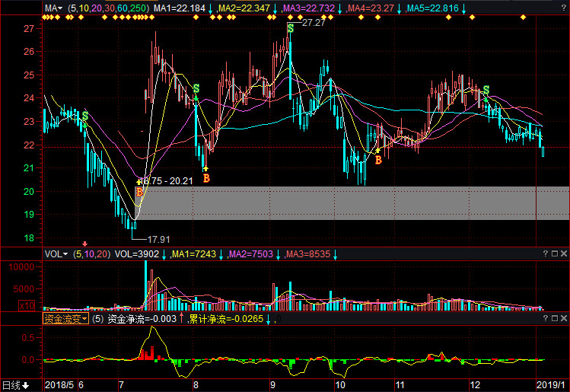Screen dimensions: 570x392
Task: Click the 2018/5 date label on time axis
Action: pos(59,385)
